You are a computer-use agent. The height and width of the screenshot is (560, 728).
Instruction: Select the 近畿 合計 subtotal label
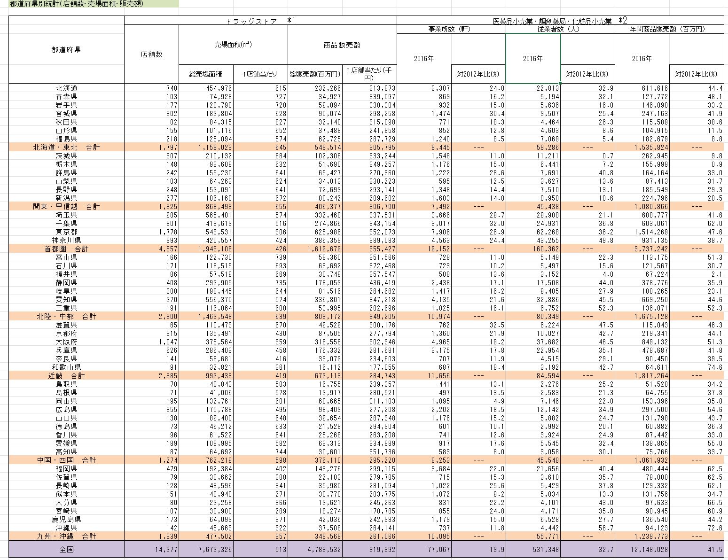click(66, 376)
